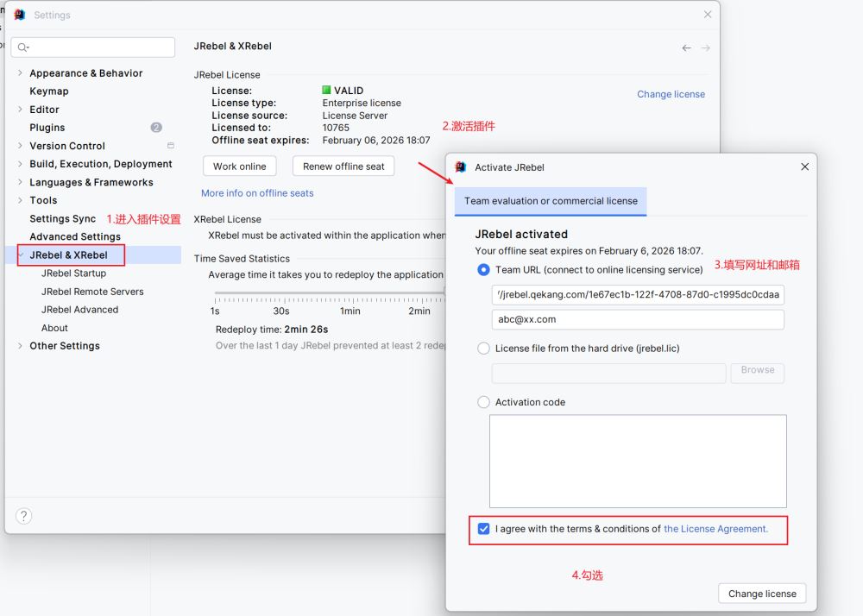Open More info on offline seats link
Screen dimensions: 863x616
pyautogui.click(x=257, y=193)
